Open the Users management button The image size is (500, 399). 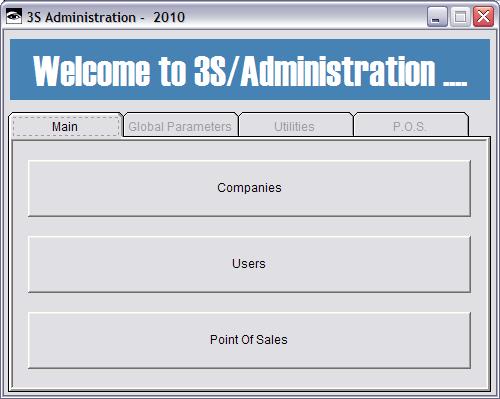pos(249,264)
